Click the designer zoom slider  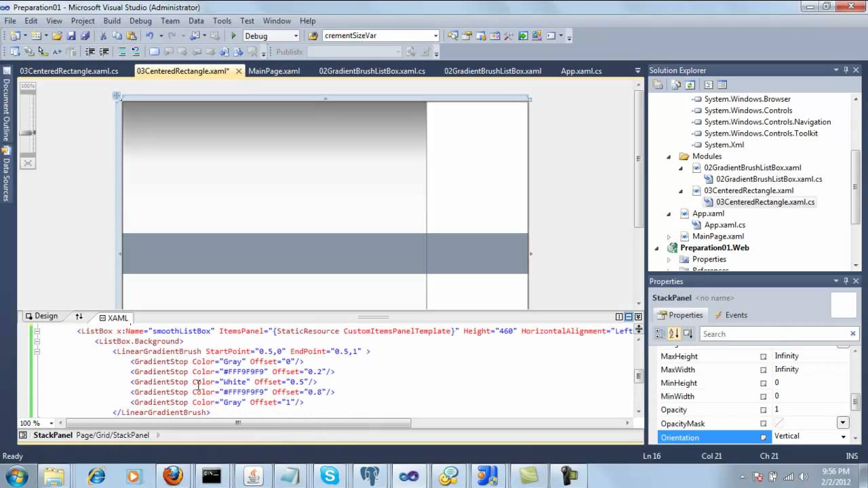point(28,133)
